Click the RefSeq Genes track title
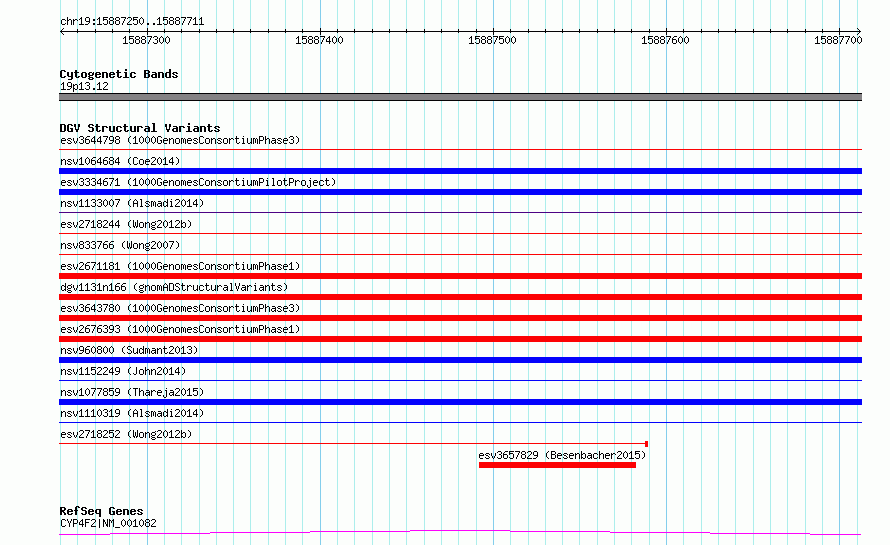890x545 pixels. pos(101,511)
